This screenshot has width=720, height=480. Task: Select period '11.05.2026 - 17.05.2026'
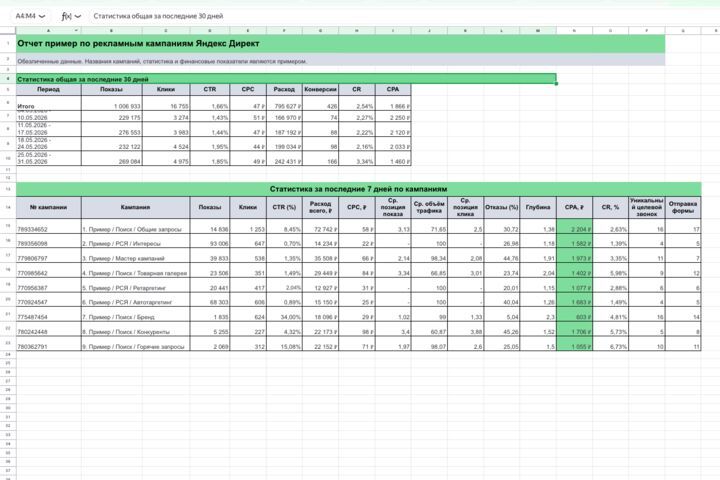tap(49, 129)
